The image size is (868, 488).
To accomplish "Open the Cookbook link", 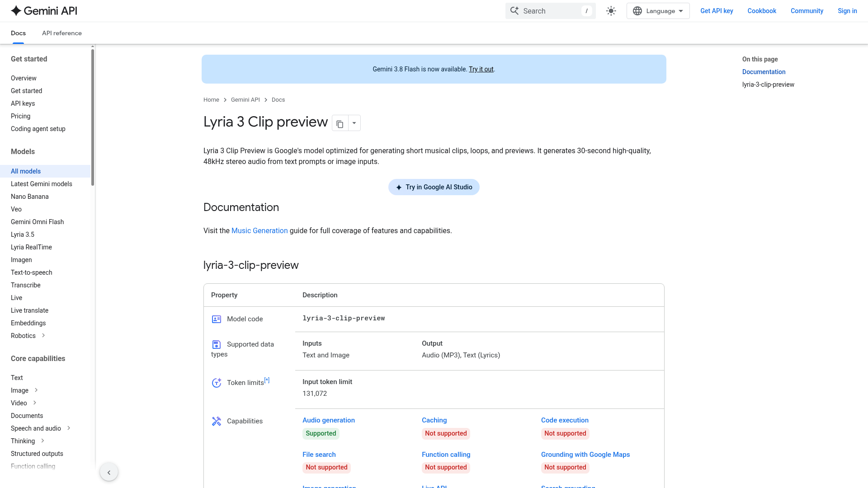I will (762, 11).
